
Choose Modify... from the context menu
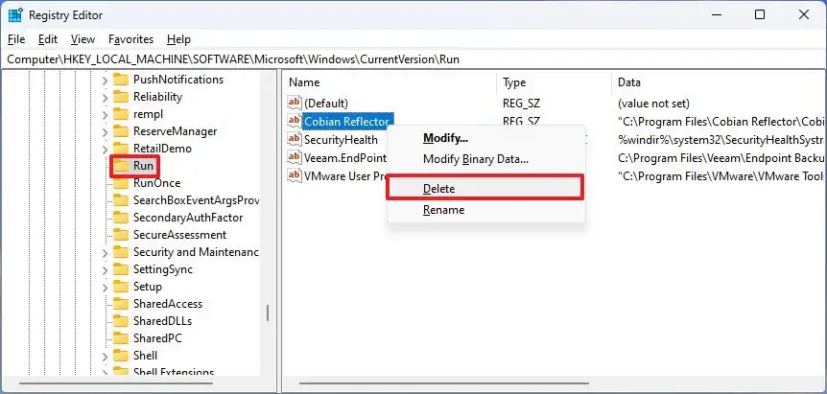click(486, 138)
